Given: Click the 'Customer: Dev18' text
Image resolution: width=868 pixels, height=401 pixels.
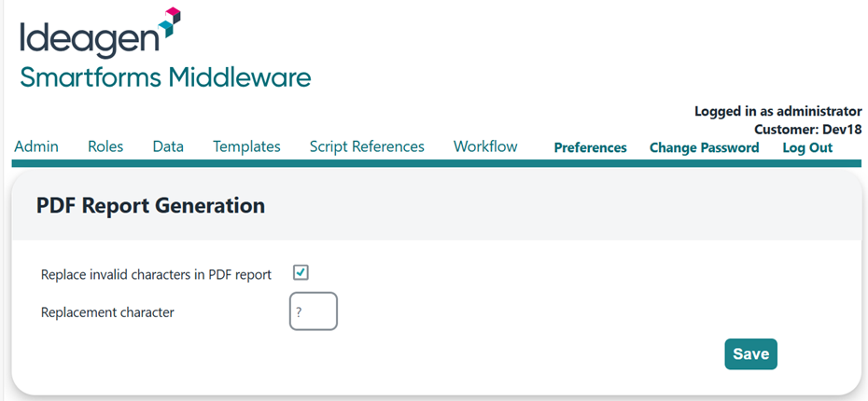Looking at the screenshot, I should pos(807,129).
